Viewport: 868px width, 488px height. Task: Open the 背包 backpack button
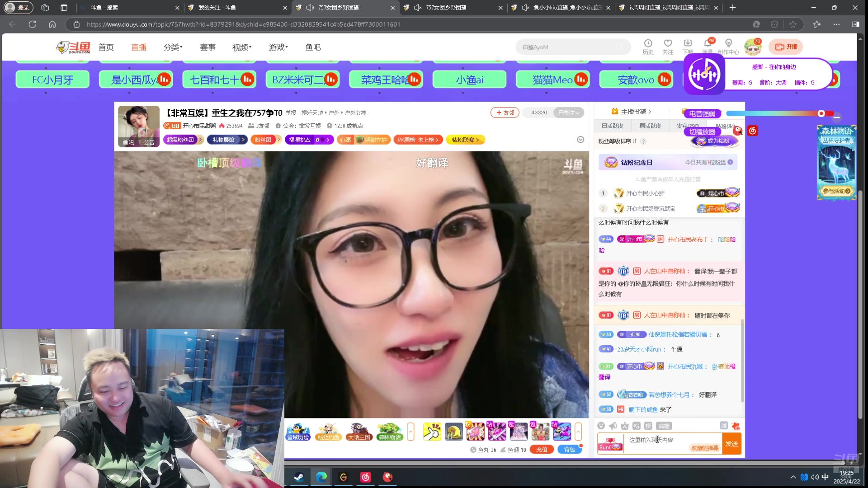click(570, 450)
